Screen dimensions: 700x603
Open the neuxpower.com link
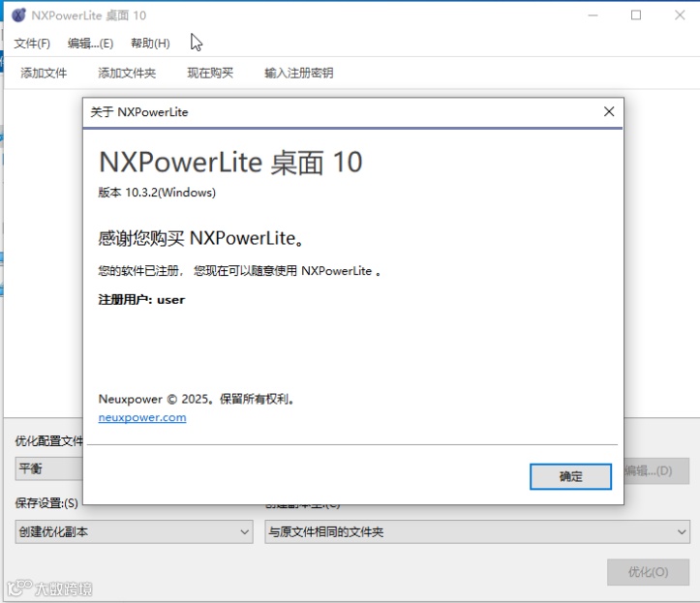tap(142, 417)
